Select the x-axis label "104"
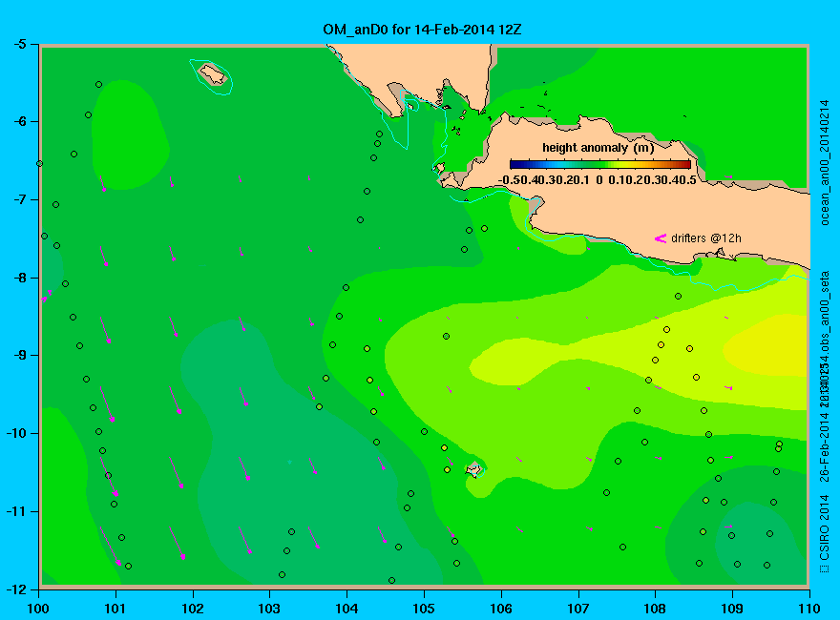Viewport: 840px width, 620px height. pos(346,609)
